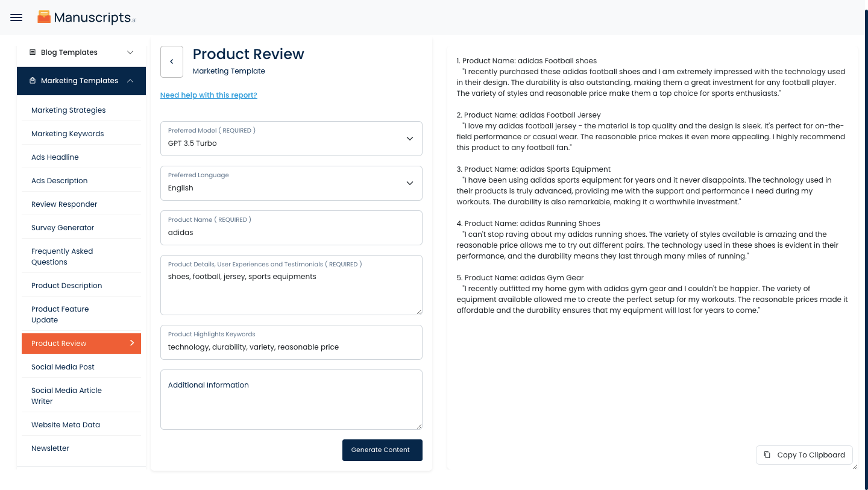Click the copy icon beside Copy To Clipboard
868x490 pixels.
click(x=767, y=455)
